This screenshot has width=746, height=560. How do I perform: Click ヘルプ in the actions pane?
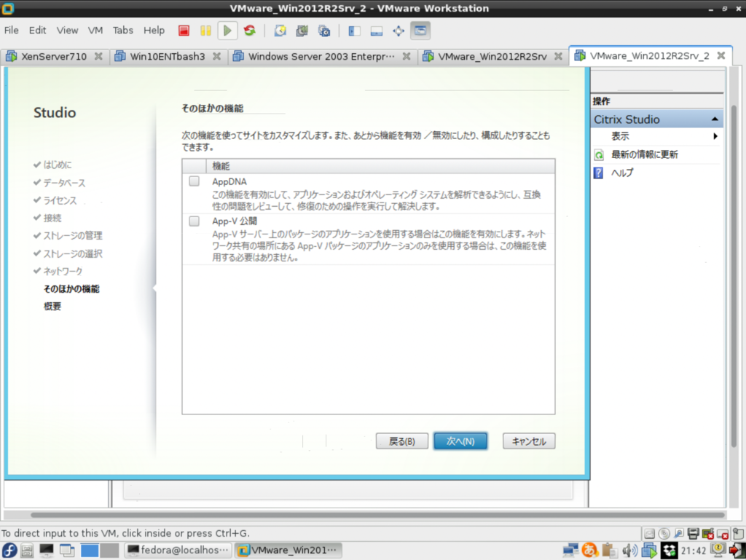622,173
